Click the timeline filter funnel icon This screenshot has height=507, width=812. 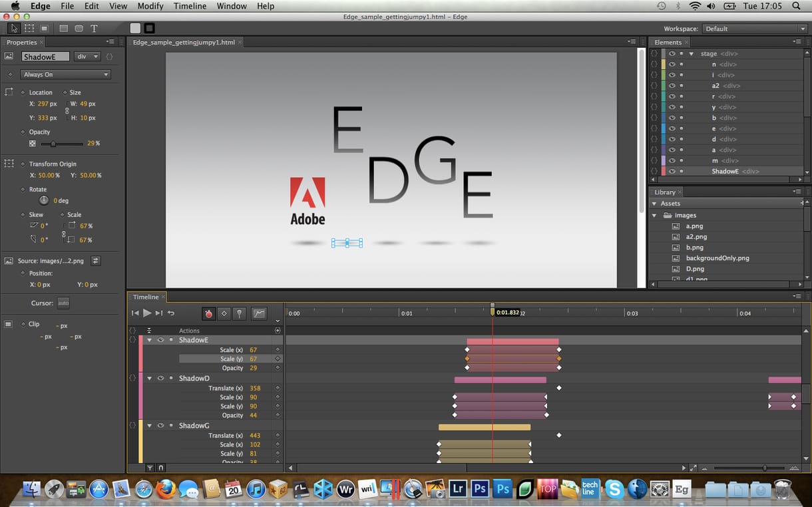pos(150,468)
